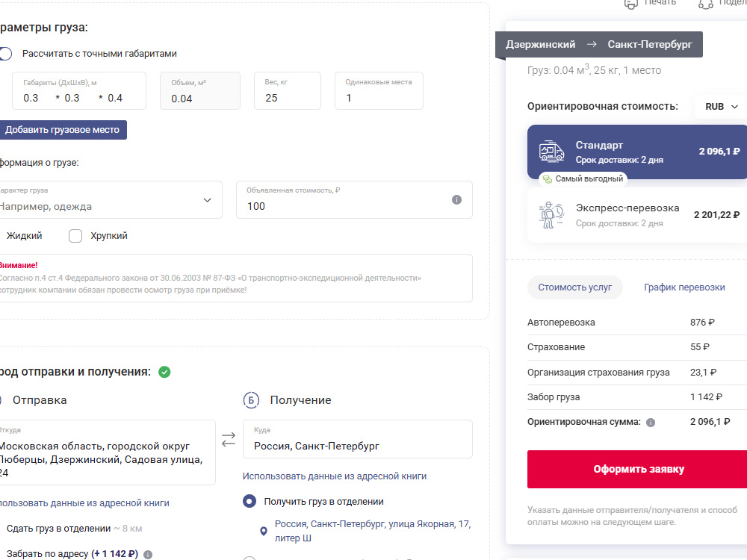The height and width of the screenshot is (560, 747).
Task: Click the Стандарт truck icon
Action: 551,152
